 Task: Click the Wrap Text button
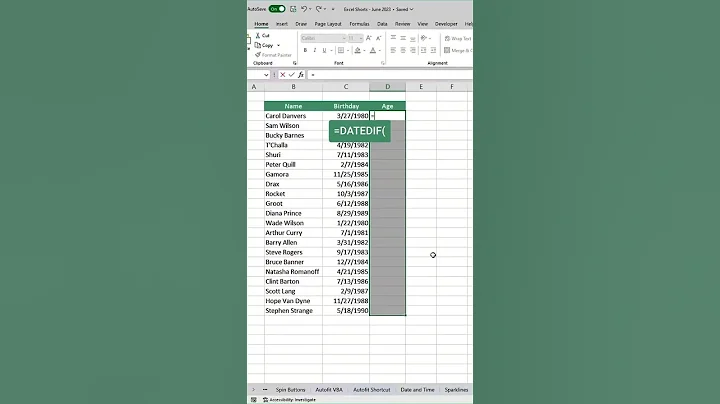[x=457, y=39]
